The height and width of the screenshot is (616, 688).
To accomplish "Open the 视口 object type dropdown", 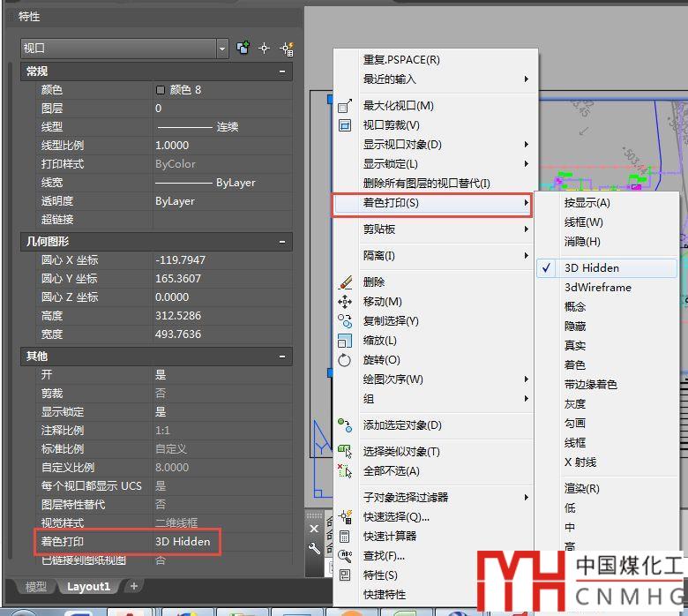I will point(221,49).
